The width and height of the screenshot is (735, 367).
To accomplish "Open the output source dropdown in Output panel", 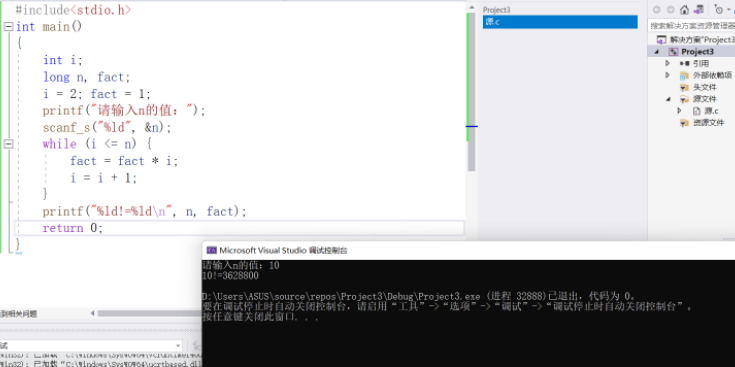I will coord(178,346).
